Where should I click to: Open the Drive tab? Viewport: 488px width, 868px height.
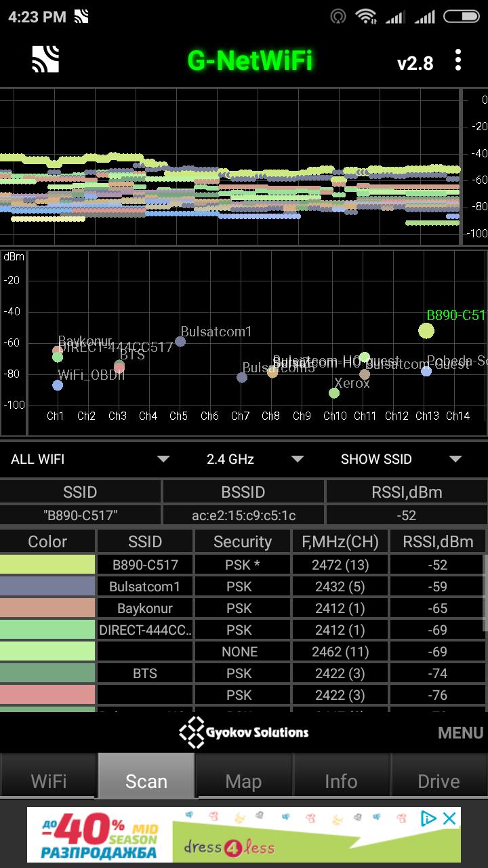pyautogui.click(x=439, y=781)
